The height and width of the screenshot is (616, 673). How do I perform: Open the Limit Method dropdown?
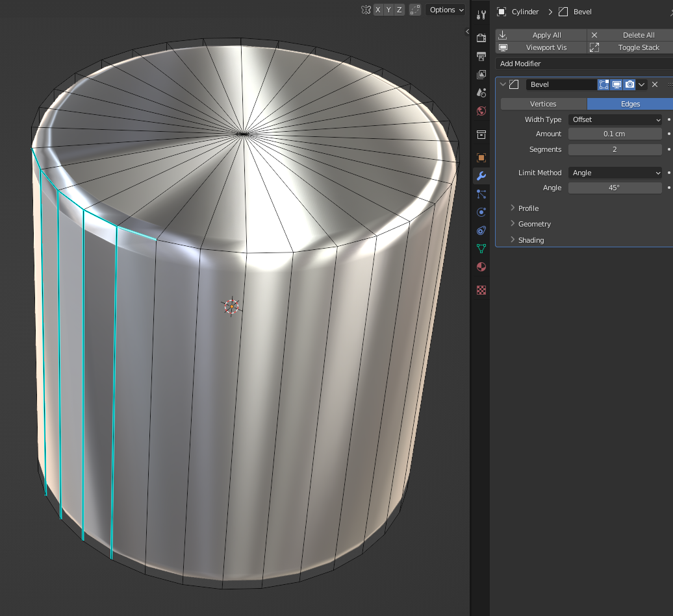615,173
